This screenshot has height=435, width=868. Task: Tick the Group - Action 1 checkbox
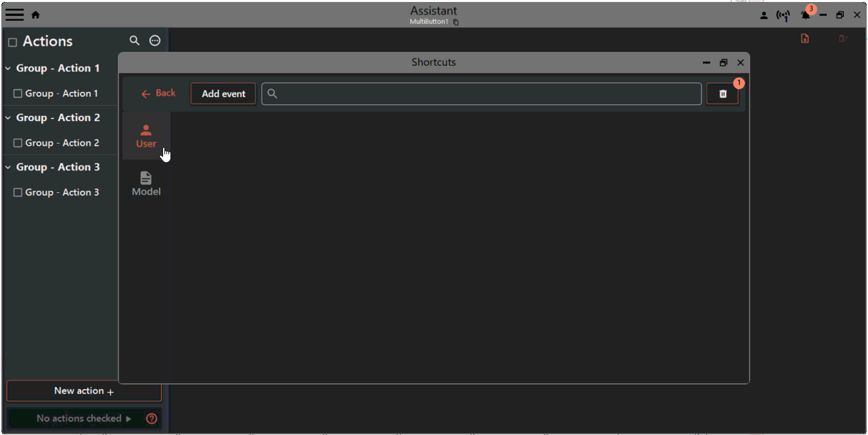[17, 93]
